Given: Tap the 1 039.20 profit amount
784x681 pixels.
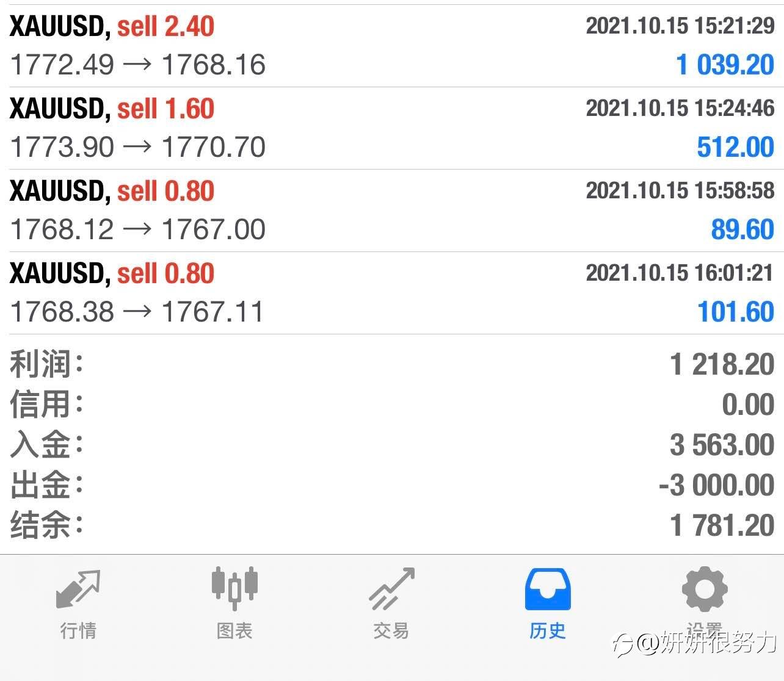Looking at the screenshot, I should tap(725, 65).
